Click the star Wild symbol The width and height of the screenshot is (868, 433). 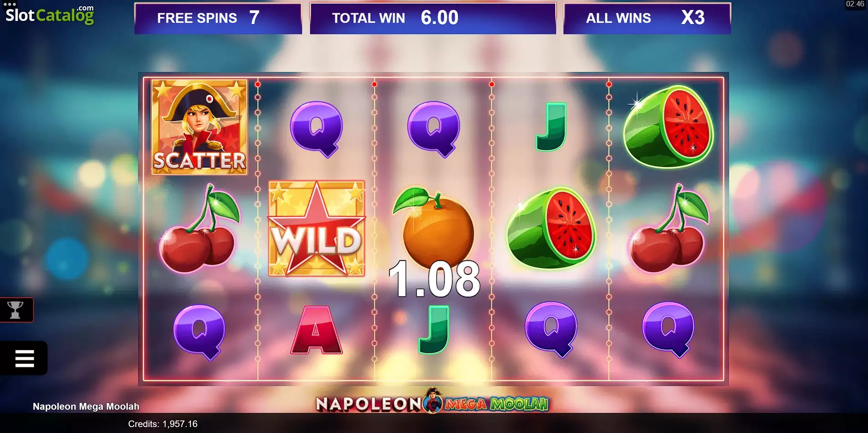[x=317, y=229]
